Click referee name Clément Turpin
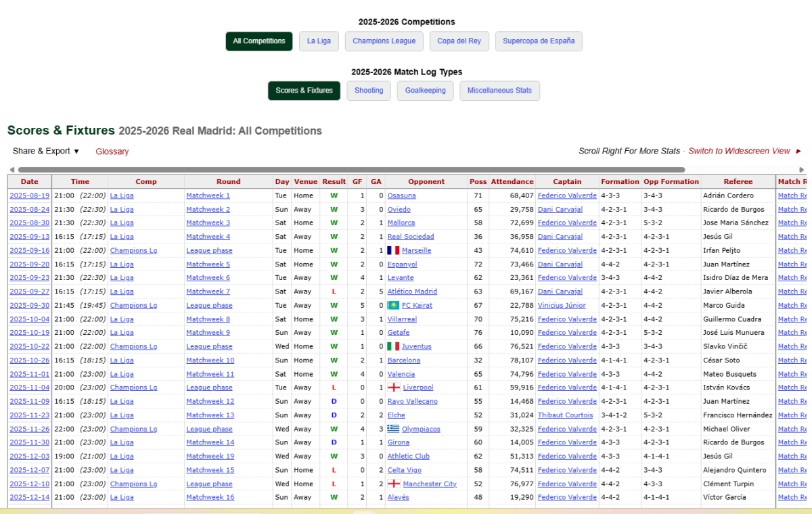Image resolution: width=812 pixels, height=514 pixels. 729,484
